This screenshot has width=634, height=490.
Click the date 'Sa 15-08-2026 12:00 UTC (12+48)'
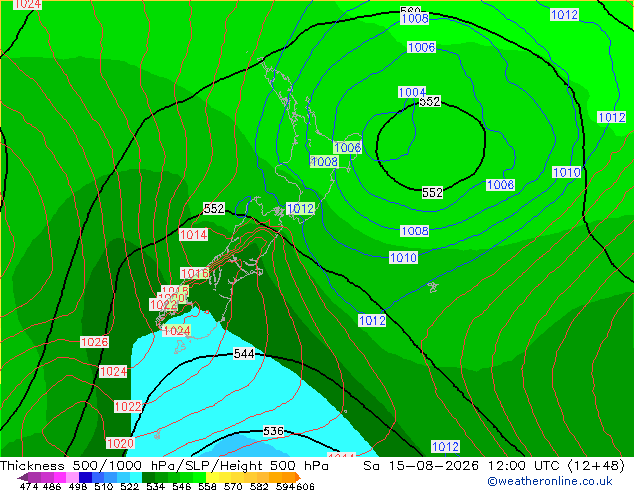[494, 466]
